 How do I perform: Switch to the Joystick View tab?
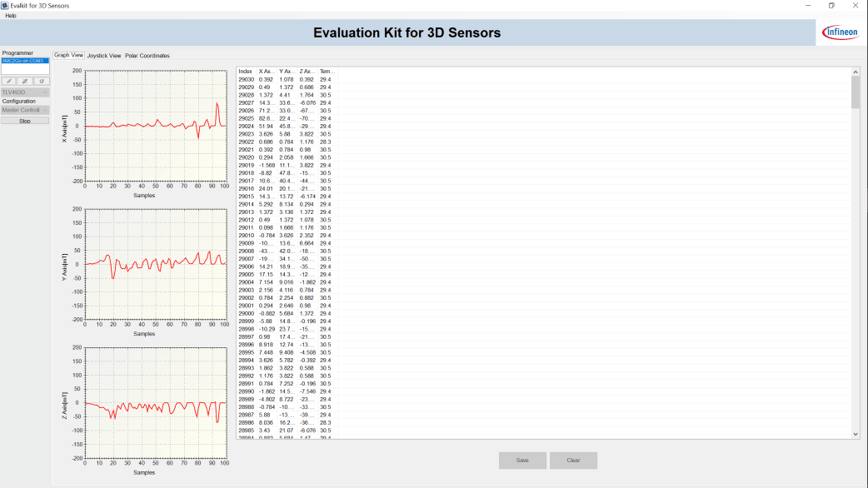point(104,56)
